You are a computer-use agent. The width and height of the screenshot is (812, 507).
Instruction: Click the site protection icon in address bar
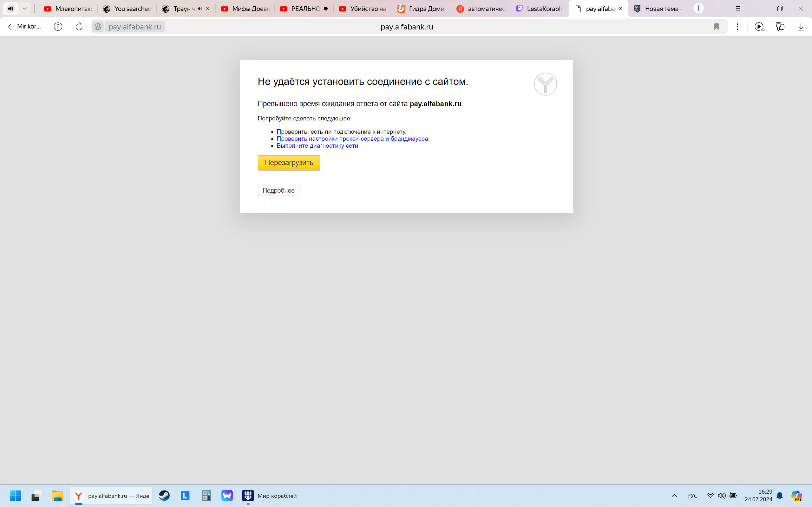point(98,27)
